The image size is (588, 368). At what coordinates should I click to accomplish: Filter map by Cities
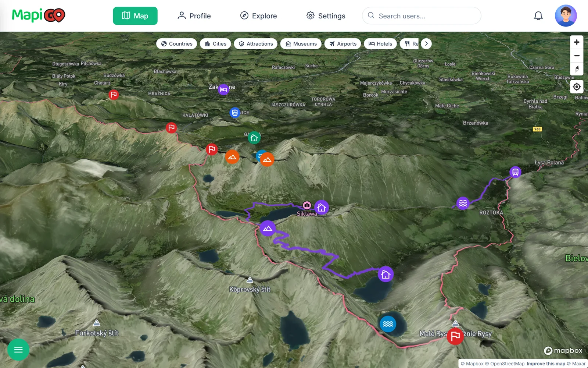pyautogui.click(x=216, y=44)
